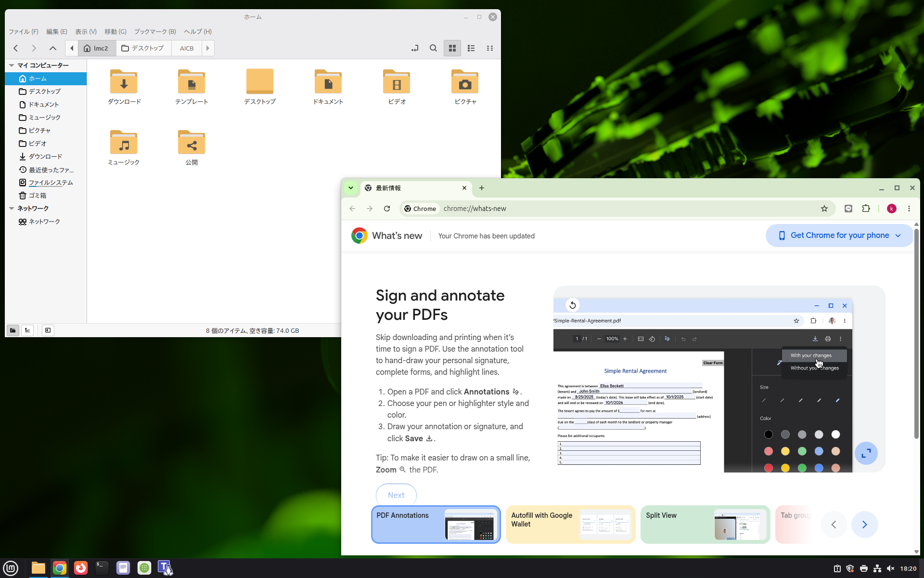Select AICB in the path bar
The width and height of the screenshot is (924, 578).
187,48
